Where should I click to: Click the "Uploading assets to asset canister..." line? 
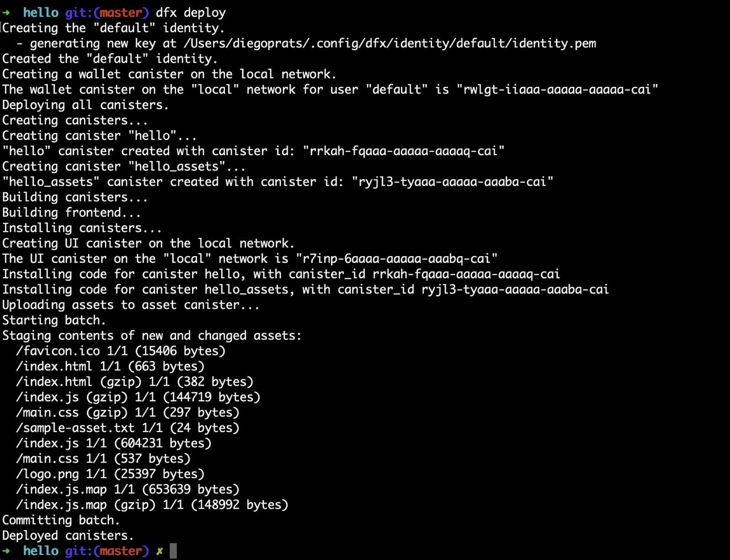click(x=131, y=305)
